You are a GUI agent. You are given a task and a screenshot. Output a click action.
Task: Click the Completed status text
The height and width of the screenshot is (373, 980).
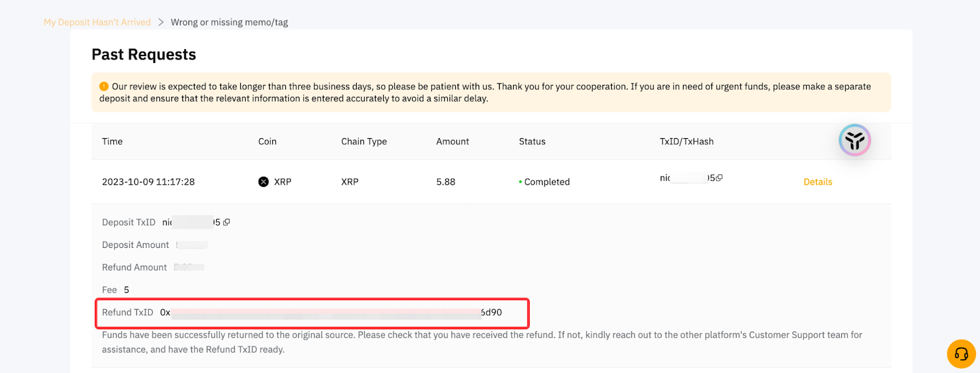547,182
